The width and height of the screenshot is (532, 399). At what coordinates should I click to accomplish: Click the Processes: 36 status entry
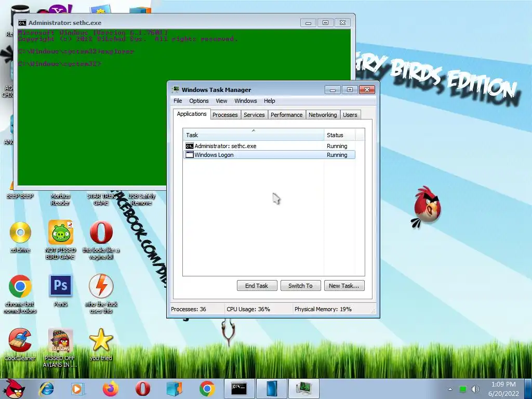189,309
